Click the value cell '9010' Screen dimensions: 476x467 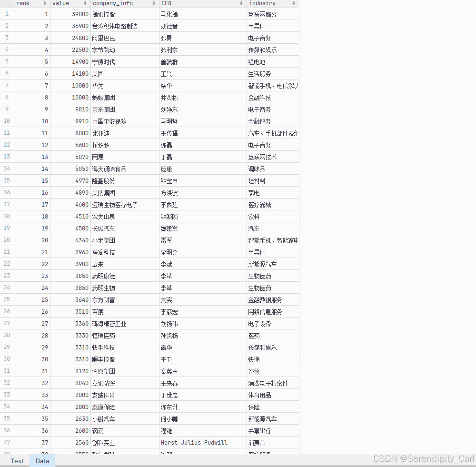click(70, 109)
